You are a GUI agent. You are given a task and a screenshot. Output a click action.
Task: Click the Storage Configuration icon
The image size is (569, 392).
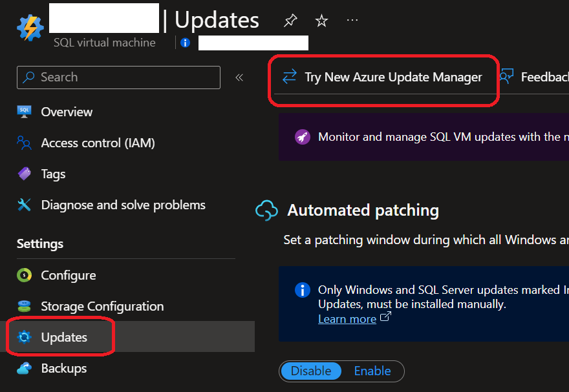pyautogui.click(x=25, y=306)
